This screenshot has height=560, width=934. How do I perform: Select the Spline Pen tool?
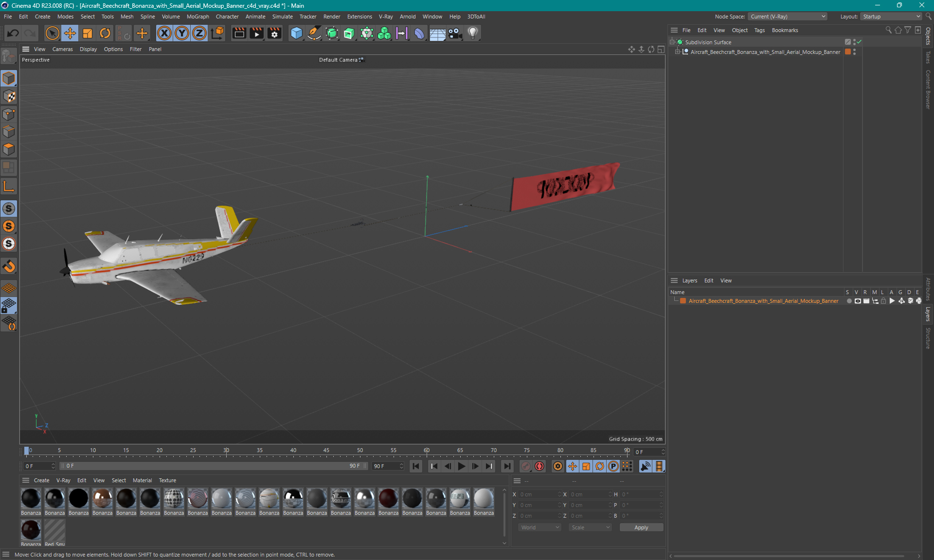tap(314, 33)
